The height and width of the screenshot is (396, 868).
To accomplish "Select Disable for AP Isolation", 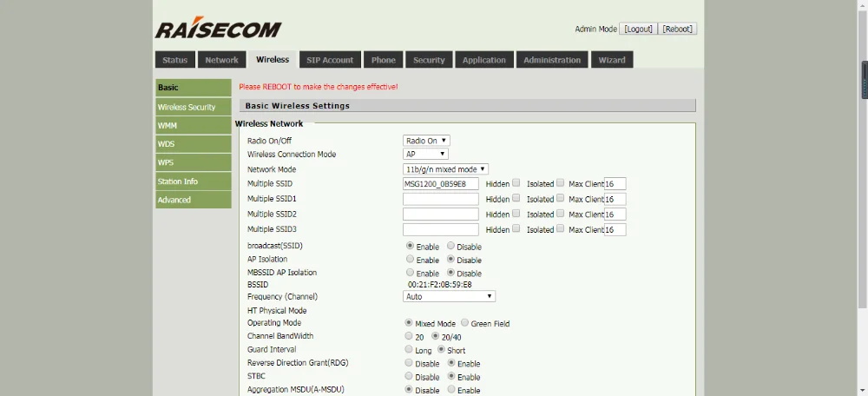I will [450, 259].
